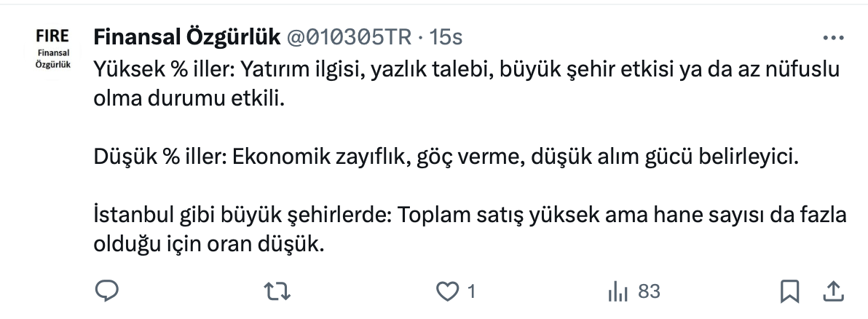Click small "Finansal Özgürlük" caption under FIRE logo
Screen dimensions: 868x319
tap(52, 58)
